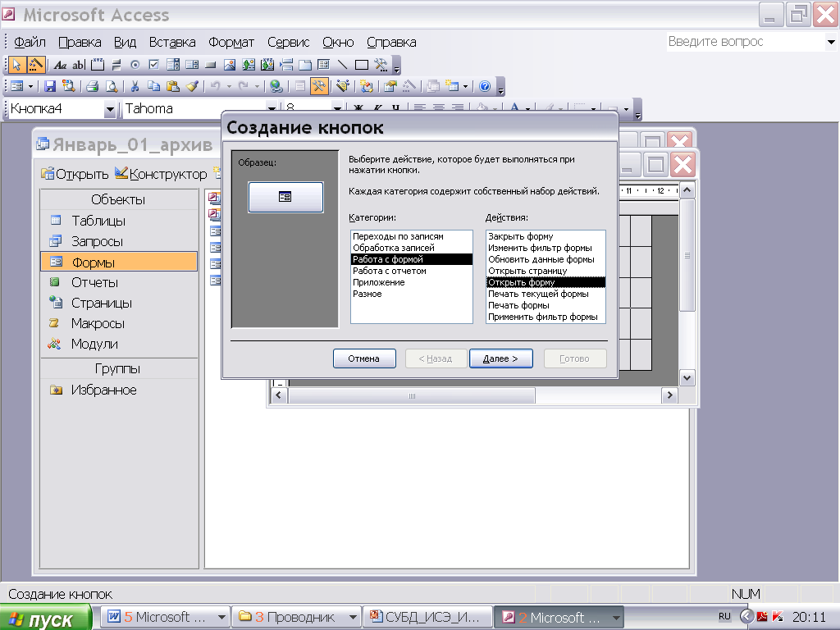
Task: Pick the Label (Aa) control tool
Action: 60,66
